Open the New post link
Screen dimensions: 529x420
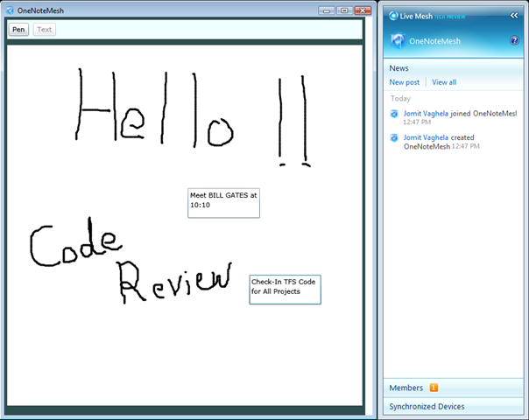point(404,82)
